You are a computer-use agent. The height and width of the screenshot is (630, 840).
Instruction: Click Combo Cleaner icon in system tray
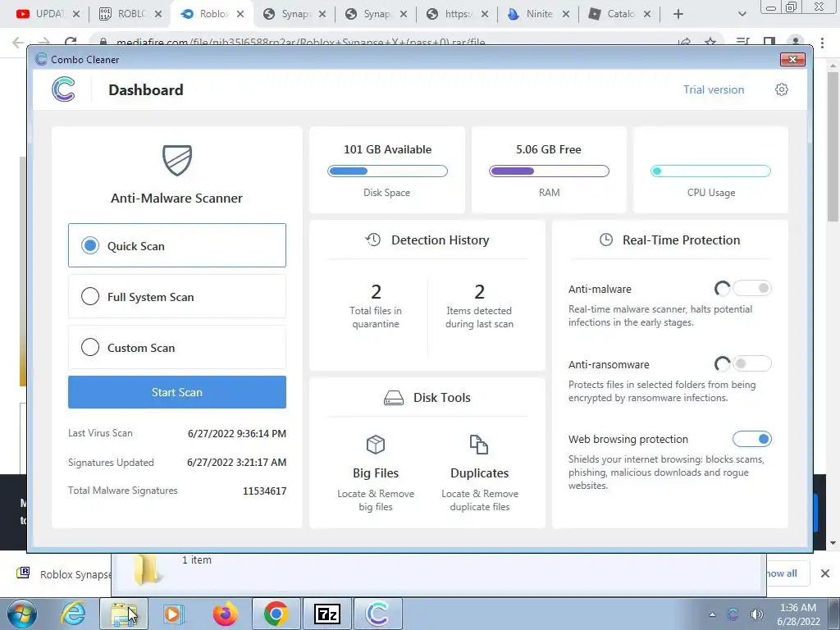(x=733, y=614)
